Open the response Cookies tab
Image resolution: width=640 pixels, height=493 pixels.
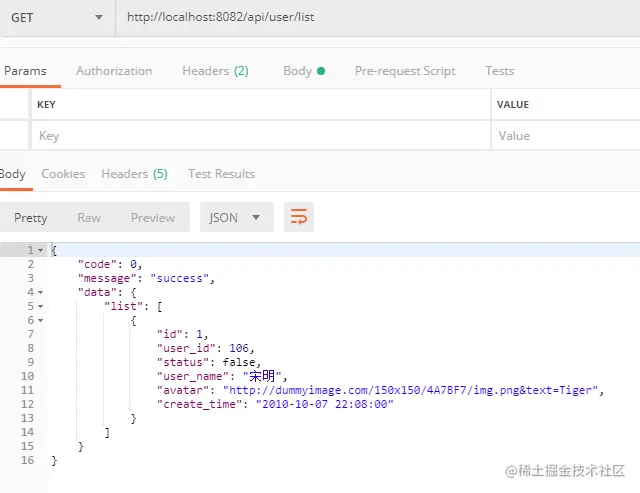(x=63, y=174)
